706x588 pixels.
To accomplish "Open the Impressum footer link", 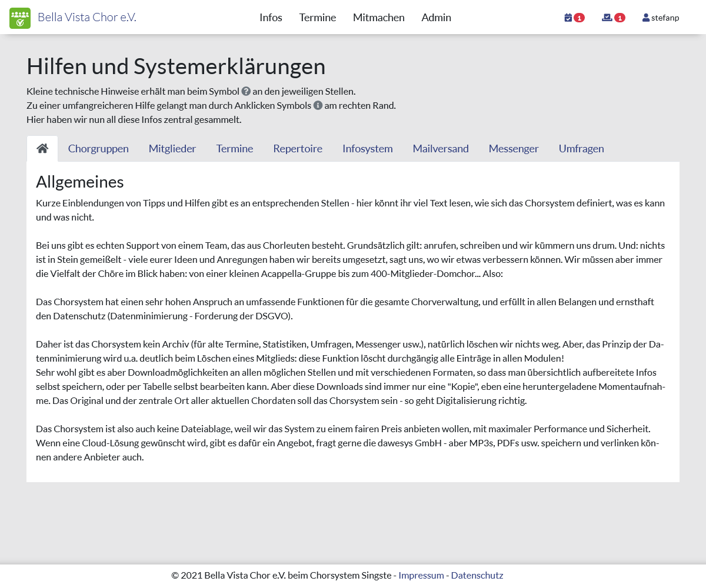I will click(x=421, y=576).
